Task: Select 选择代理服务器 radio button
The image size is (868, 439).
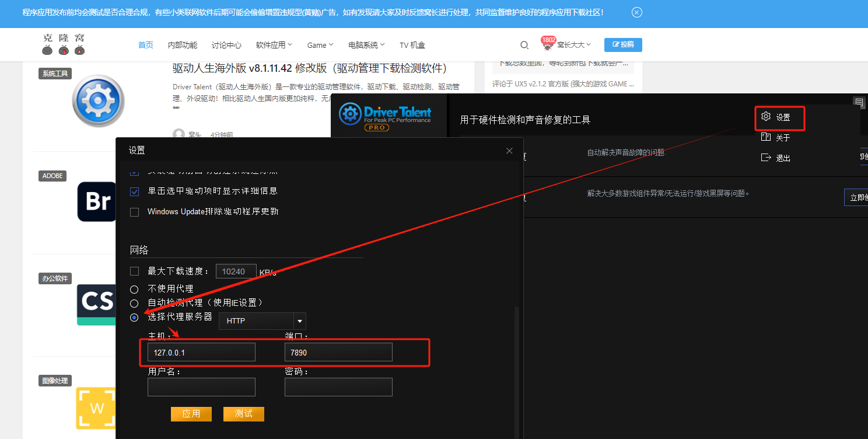Action: [x=134, y=318]
